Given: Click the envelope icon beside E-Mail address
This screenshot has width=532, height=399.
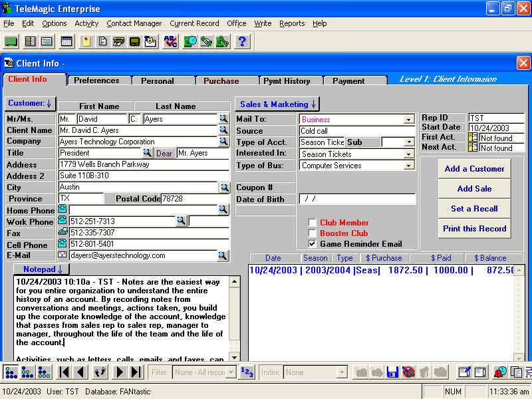Looking at the screenshot, I should pos(62,255).
